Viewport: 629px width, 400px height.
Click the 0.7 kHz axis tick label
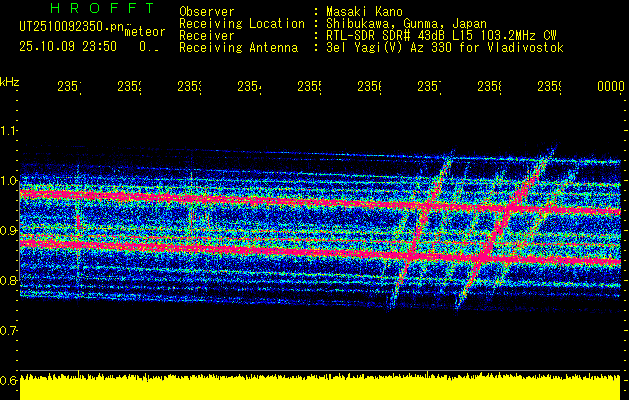[x=8, y=331]
